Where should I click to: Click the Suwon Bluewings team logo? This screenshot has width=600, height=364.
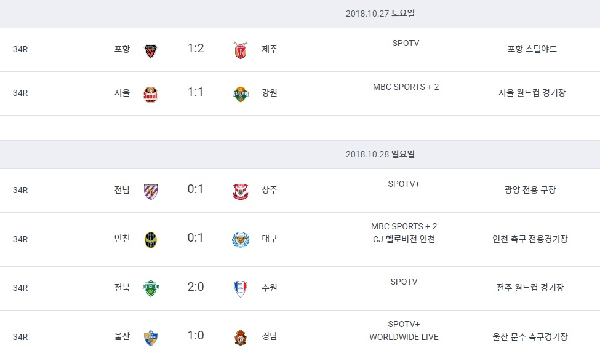pos(240,288)
